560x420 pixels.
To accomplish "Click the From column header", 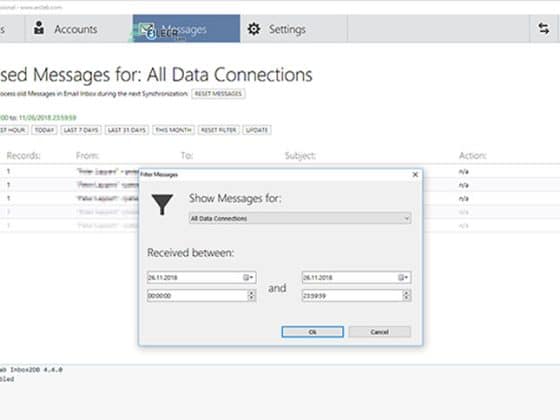I will (x=88, y=156).
